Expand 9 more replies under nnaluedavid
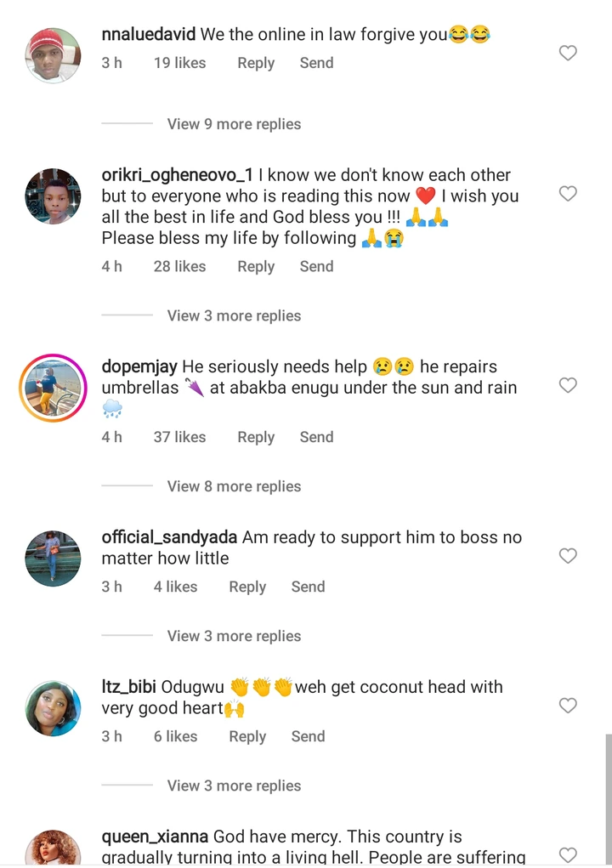 [x=234, y=124]
